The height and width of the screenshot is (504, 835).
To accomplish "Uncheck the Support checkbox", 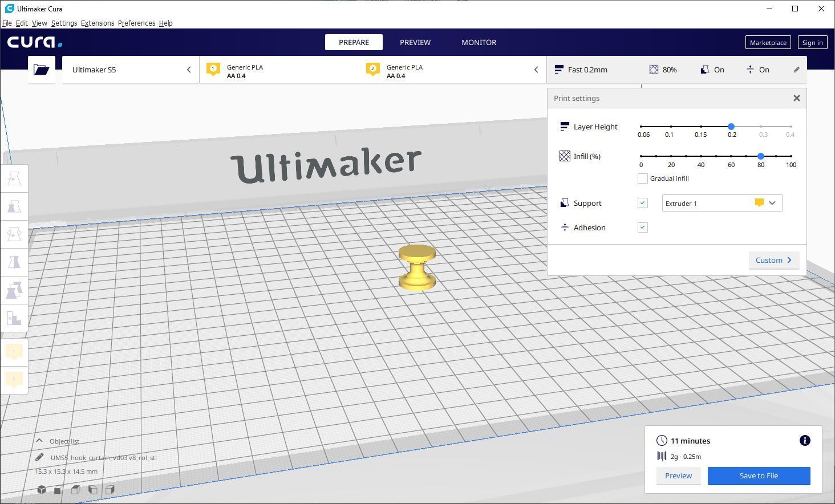I will tap(642, 203).
